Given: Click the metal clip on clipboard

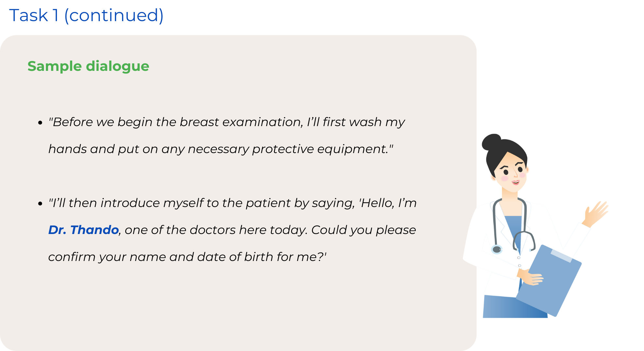Looking at the screenshot, I should coord(561,255).
